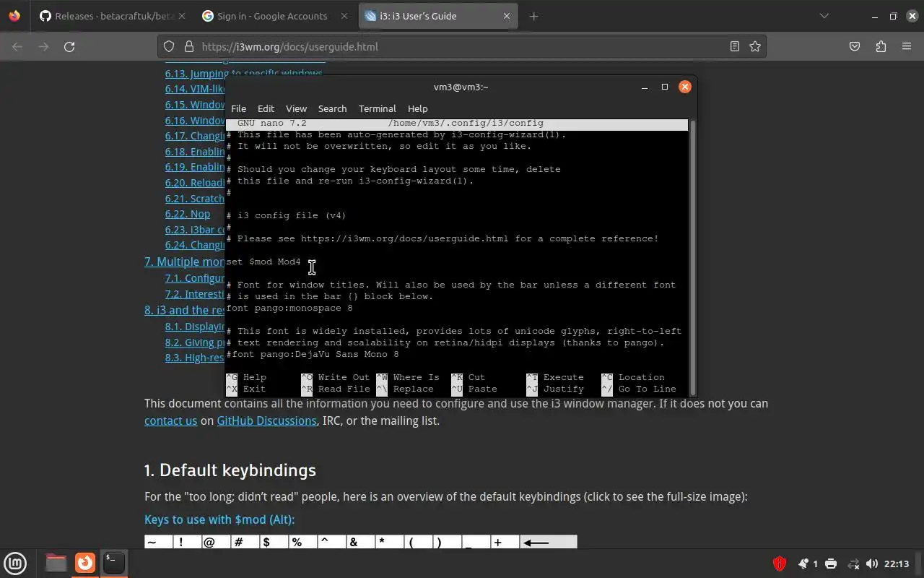Viewport: 924px width, 578px height.
Task: Click the padlock site info icon
Action: tap(189, 46)
